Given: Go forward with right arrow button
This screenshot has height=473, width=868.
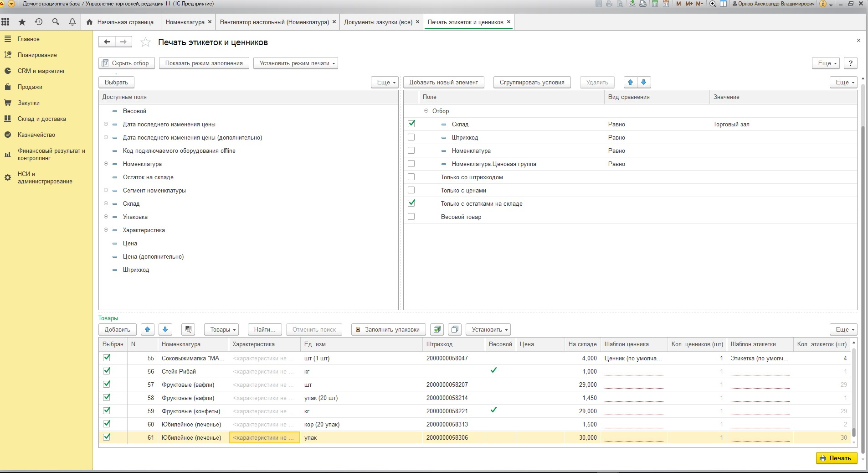Looking at the screenshot, I should click(x=123, y=42).
